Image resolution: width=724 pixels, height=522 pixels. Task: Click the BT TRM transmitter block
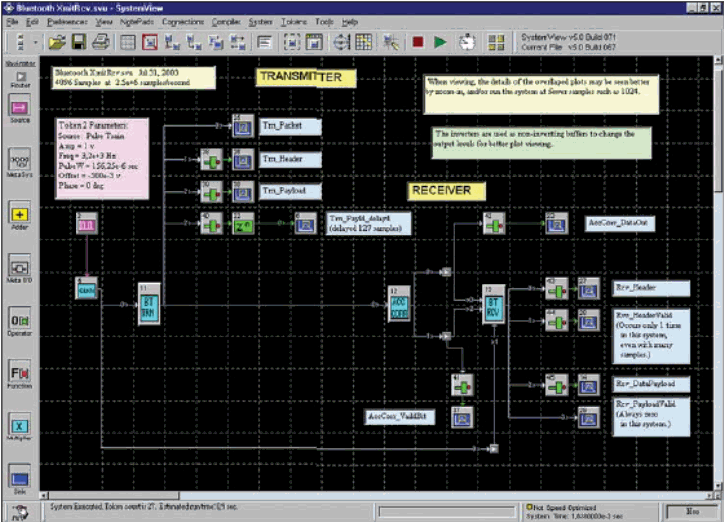(x=150, y=304)
